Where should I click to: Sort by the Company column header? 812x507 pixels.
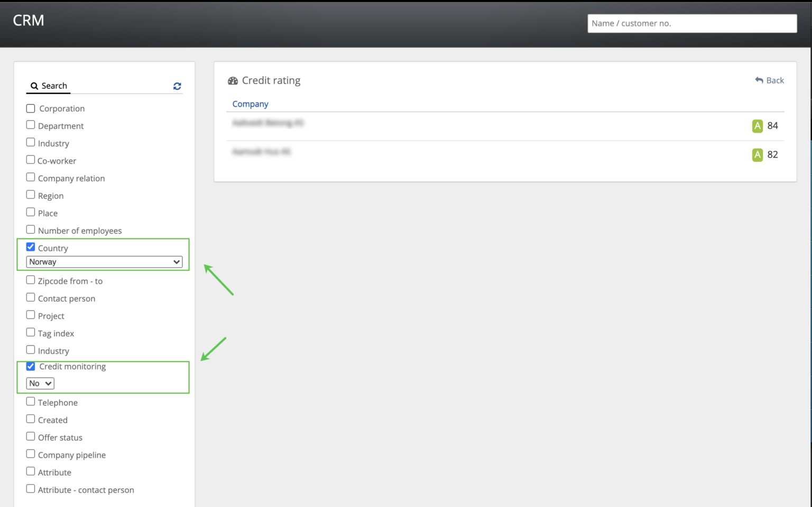coord(250,104)
